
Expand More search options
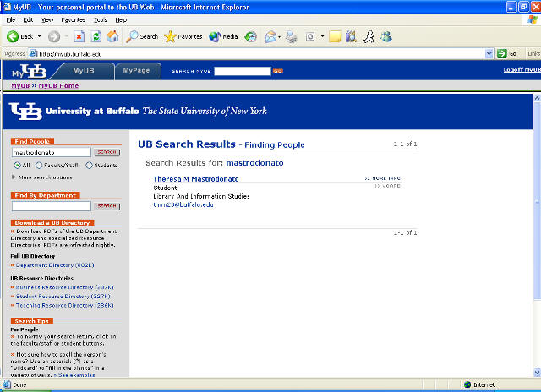[42, 177]
